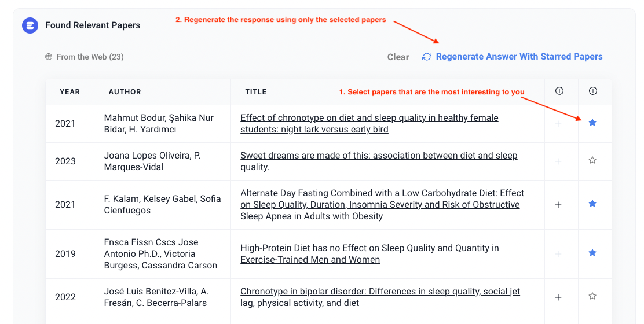Unstar the Alternate Day Fasting paper
The width and height of the screenshot is (644, 324).
(x=592, y=204)
